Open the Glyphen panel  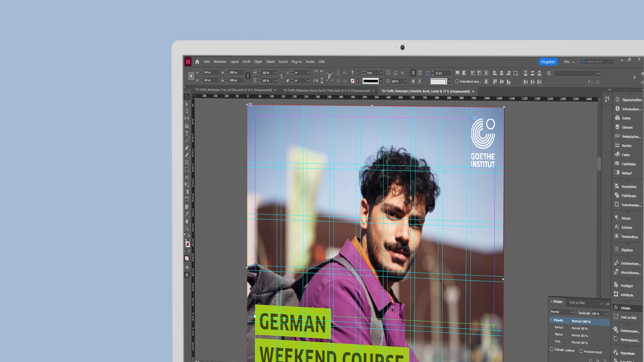624,250
